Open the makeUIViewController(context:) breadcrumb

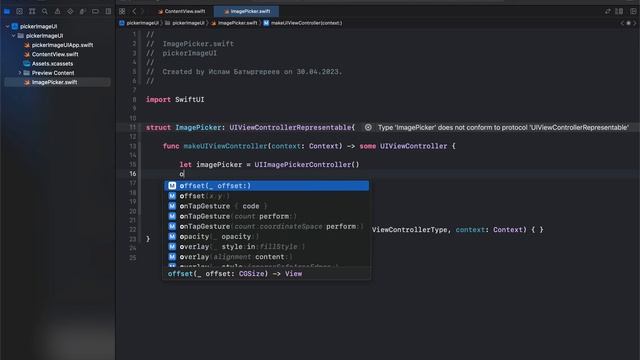(x=303, y=23)
